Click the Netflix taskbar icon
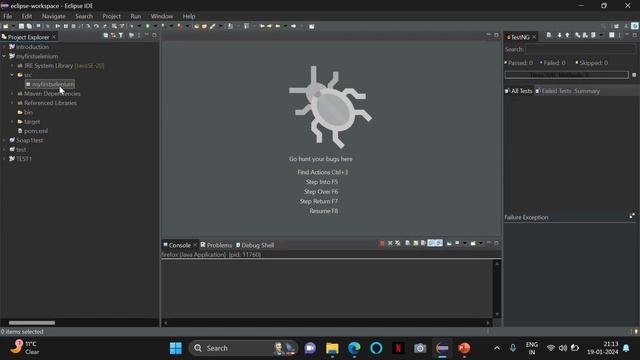The image size is (640, 360). 398,348
